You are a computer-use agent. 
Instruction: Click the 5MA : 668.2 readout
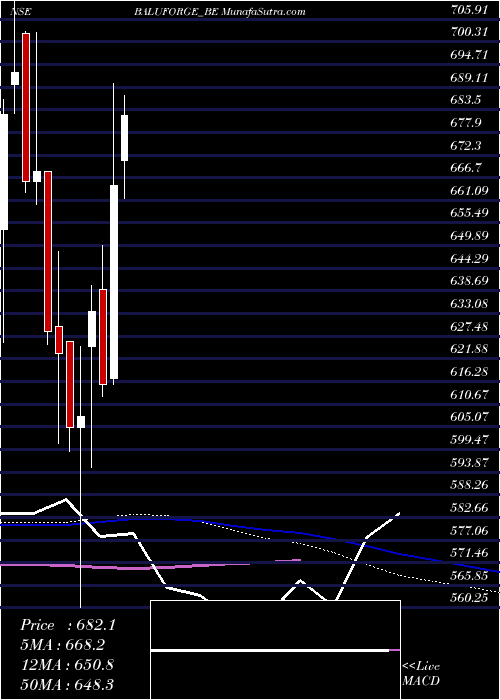click(x=62, y=645)
